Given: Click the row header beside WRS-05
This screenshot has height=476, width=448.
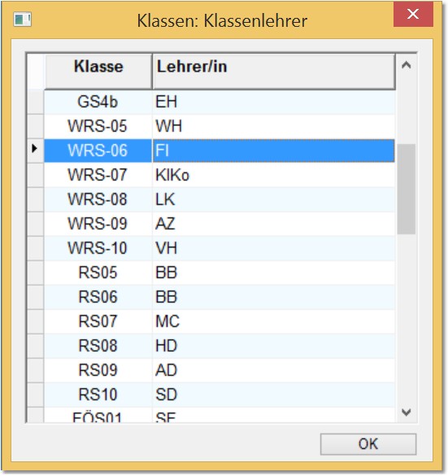Looking at the screenshot, I should click(x=36, y=126).
